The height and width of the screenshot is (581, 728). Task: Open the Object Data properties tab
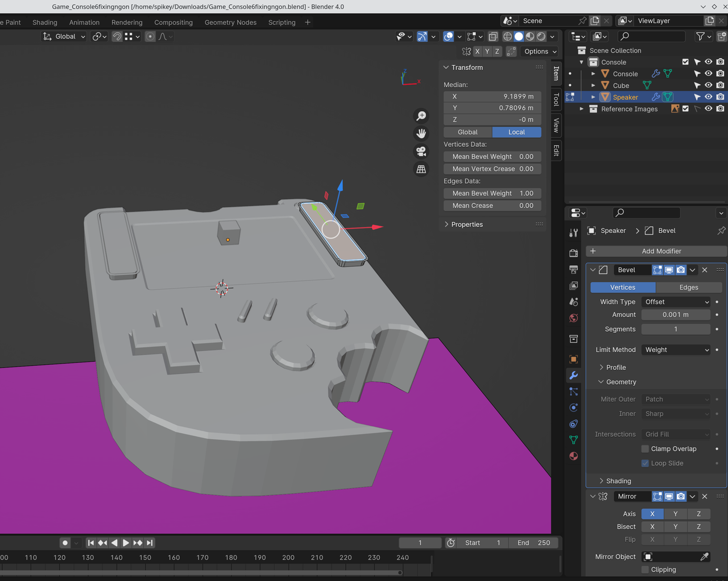573,440
